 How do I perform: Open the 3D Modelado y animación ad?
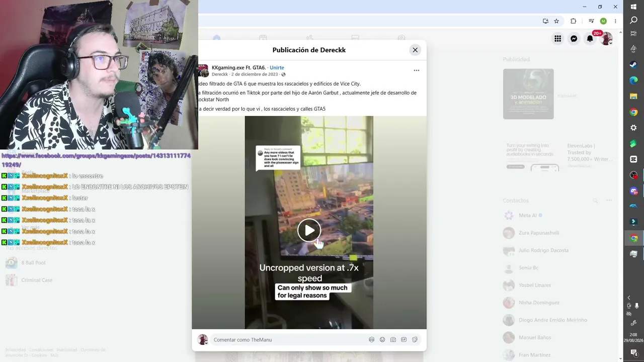click(x=528, y=94)
